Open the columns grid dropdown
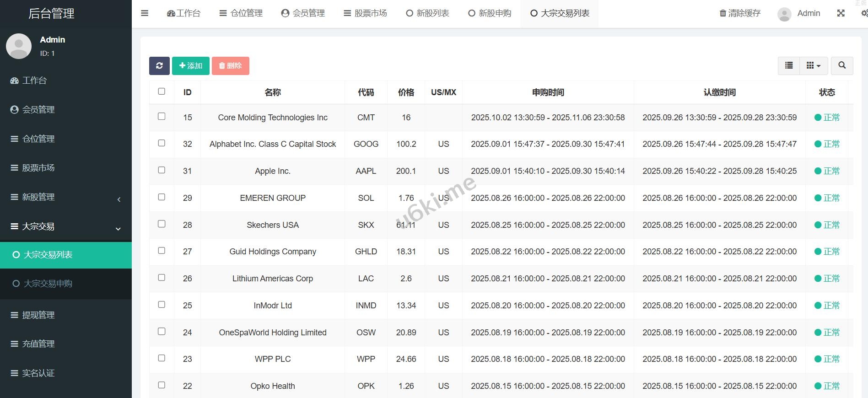Screen dimensions: 868x398 [813, 66]
